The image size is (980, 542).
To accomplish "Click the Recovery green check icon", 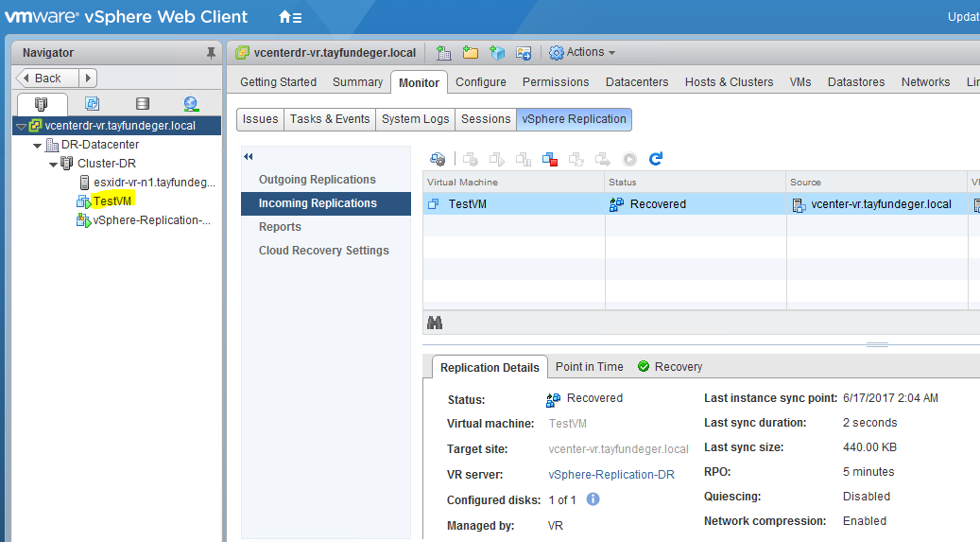I will tap(644, 366).
